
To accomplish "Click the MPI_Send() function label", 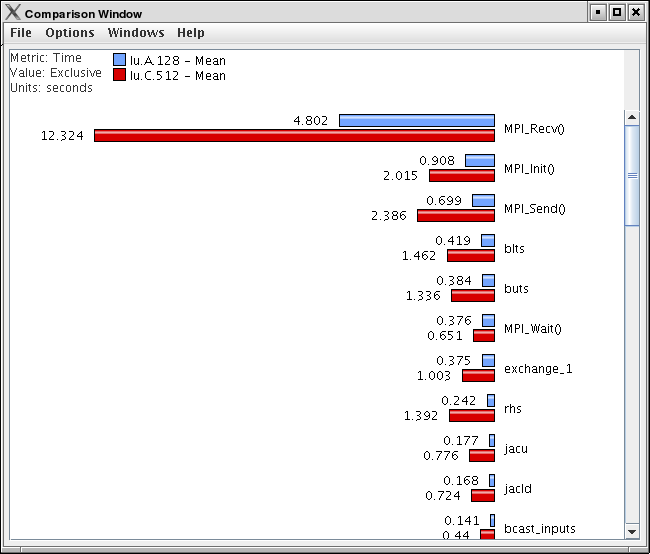I will click(x=534, y=209).
